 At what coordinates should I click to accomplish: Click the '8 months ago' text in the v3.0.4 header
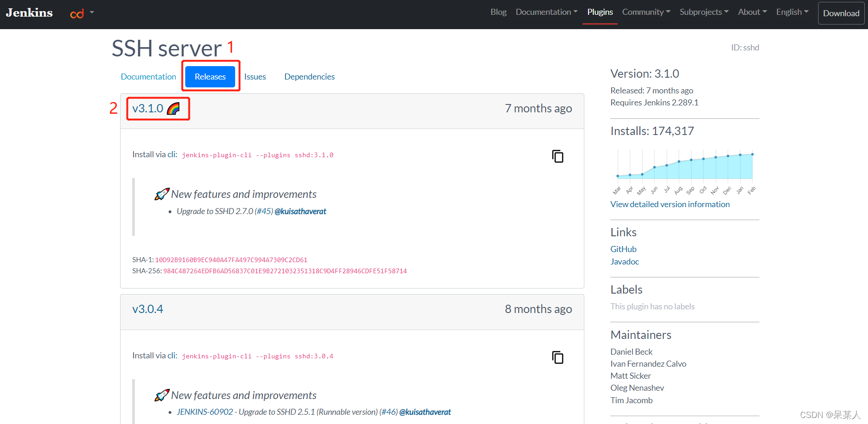538,309
